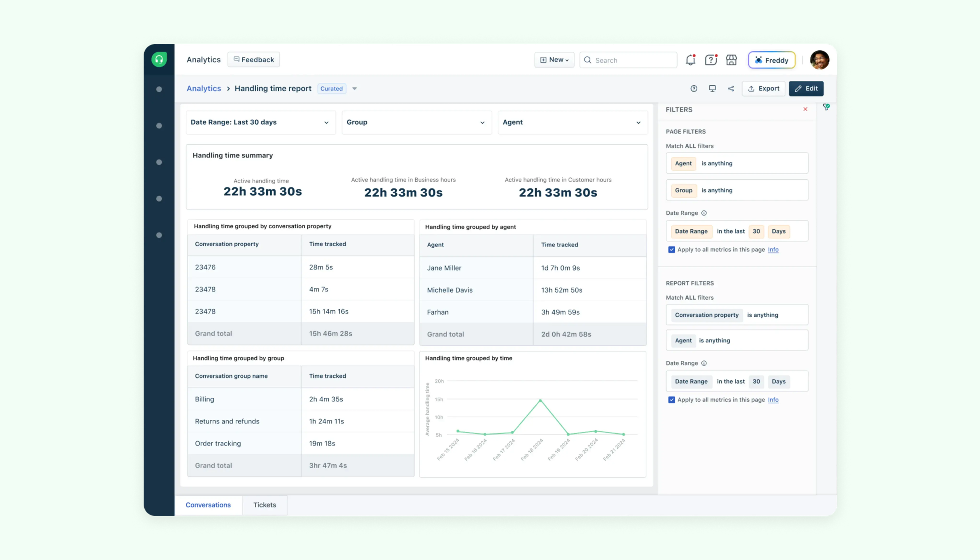Switch to the Tickets tab

click(265, 505)
